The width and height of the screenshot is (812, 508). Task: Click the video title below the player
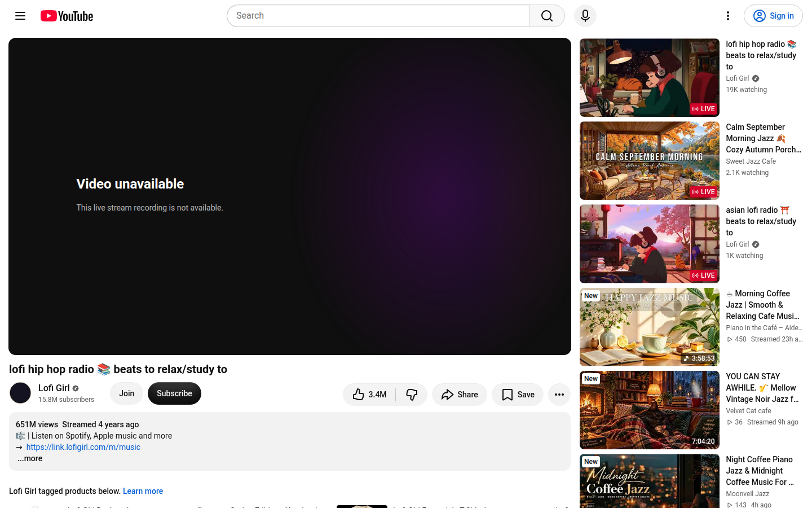[118, 369]
